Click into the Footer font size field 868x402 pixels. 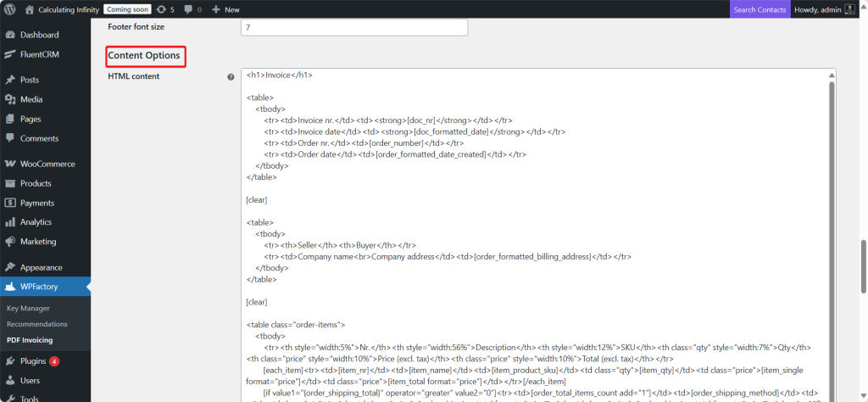tap(354, 28)
